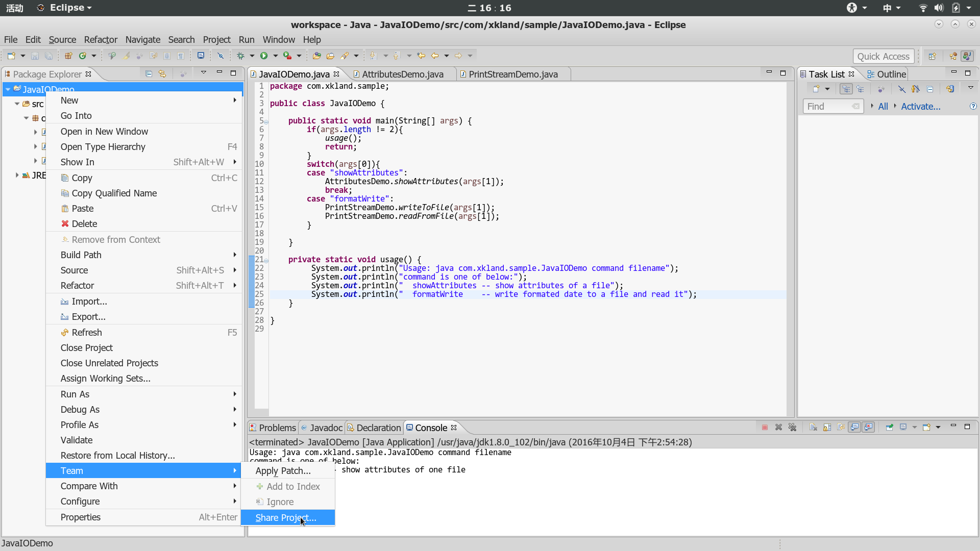Click the Back navigation arrow icon
This screenshot has height=551, width=980.
(x=435, y=56)
